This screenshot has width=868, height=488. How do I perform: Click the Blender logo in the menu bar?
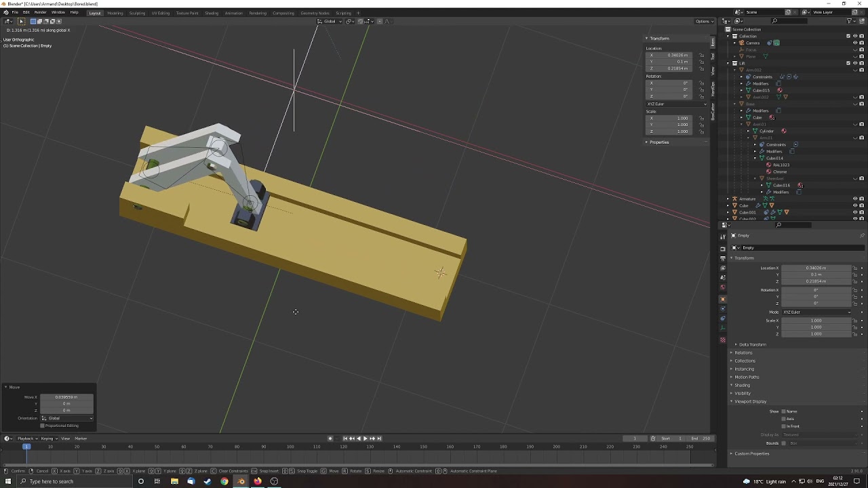point(5,12)
